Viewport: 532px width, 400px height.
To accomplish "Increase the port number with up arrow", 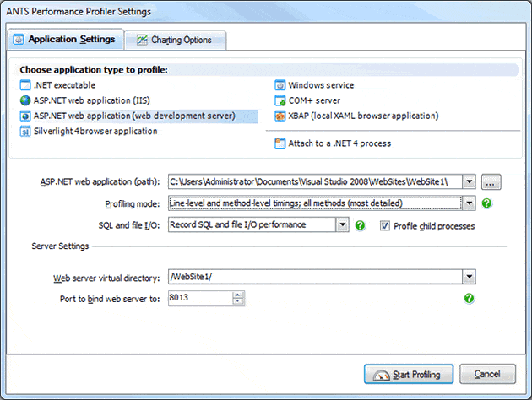I will tap(238, 295).
